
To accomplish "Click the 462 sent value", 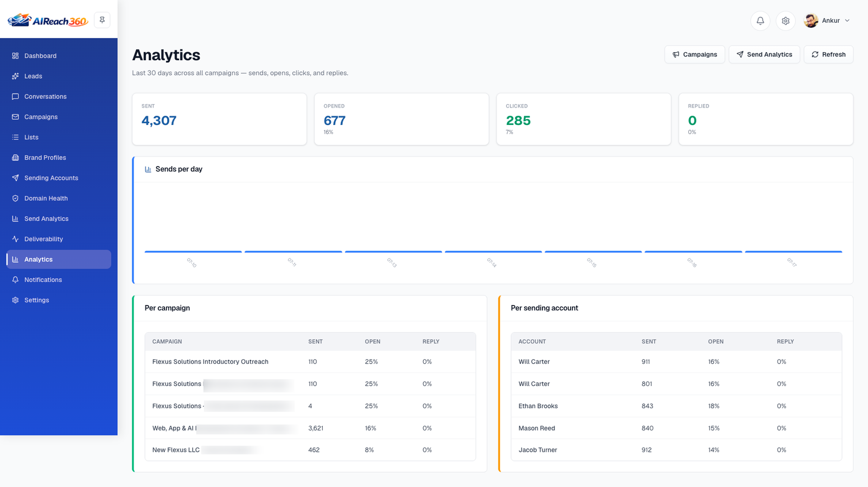I will coord(314,450).
